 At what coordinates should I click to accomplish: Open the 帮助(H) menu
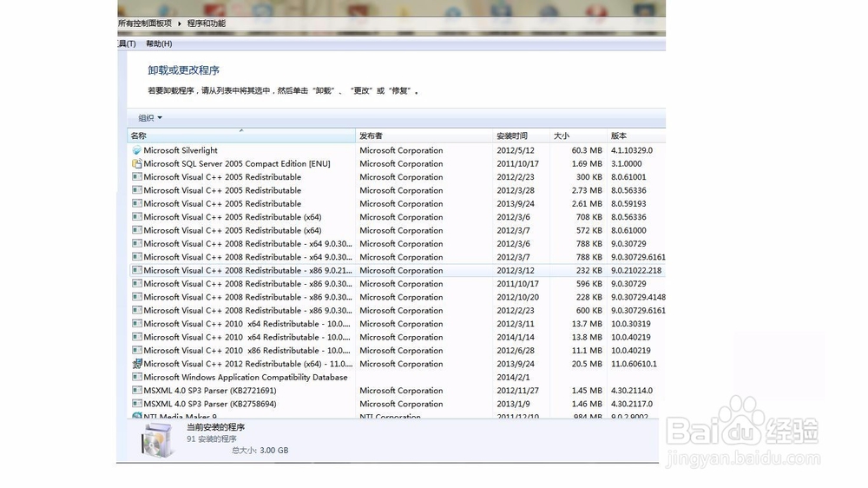pyautogui.click(x=159, y=43)
